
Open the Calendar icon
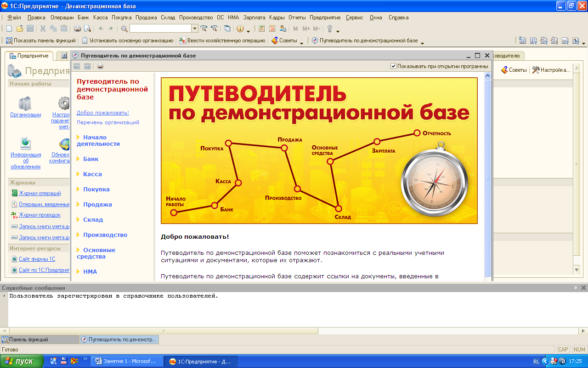click(272, 29)
